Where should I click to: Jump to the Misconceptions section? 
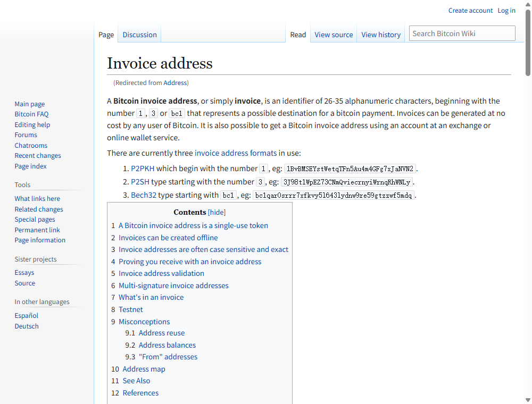coord(144,322)
